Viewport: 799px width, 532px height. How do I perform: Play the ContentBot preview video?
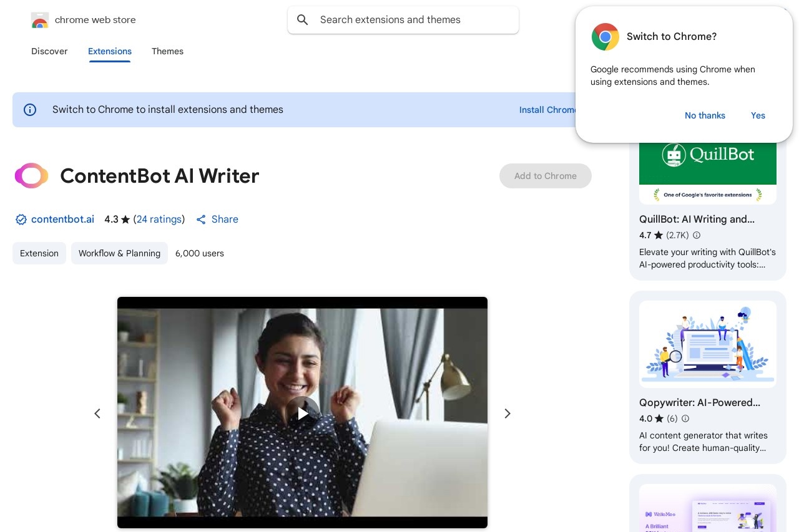pos(303,413)
